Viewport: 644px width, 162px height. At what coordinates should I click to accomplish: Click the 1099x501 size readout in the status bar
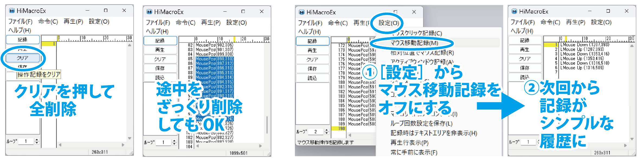pos(239,153)
